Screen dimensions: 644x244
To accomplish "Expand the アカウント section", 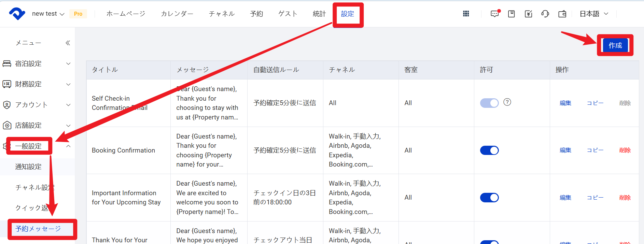I will (68, 105).
